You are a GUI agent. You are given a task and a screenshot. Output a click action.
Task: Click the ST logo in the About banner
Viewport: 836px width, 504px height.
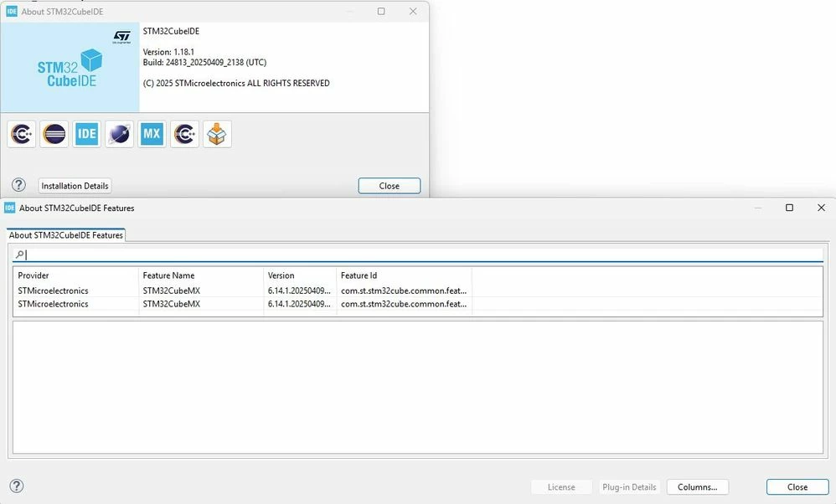click(121, 37)
